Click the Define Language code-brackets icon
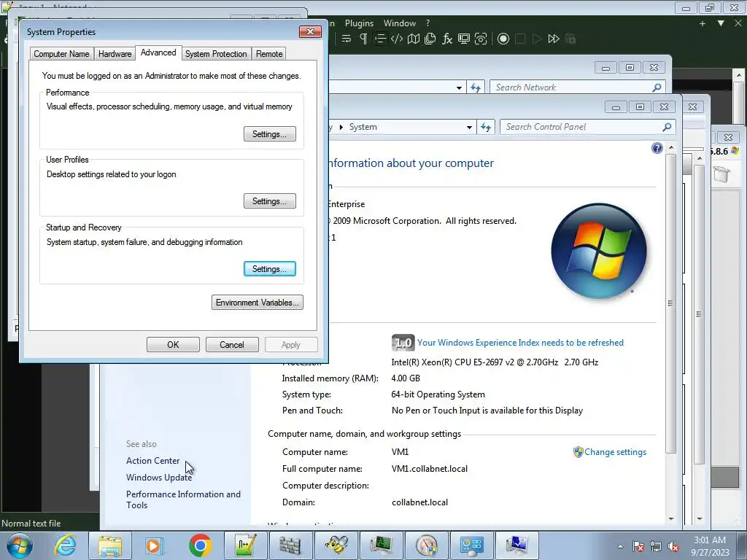This screenshot has width=747, height=560. point(396,39)
